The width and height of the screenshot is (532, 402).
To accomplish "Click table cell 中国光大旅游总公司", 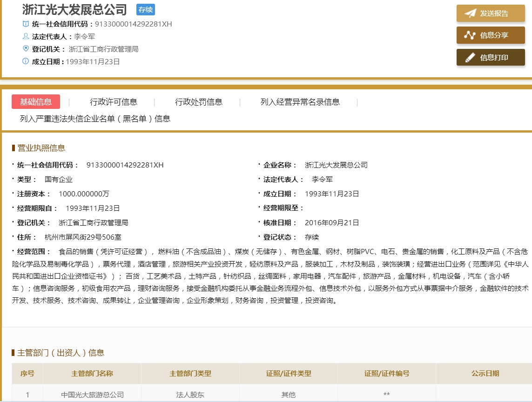I will [92, 395].
